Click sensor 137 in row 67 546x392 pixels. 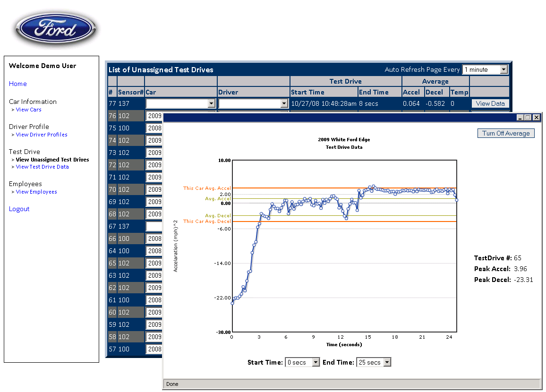pyautogui.click(x=124, y=226)
